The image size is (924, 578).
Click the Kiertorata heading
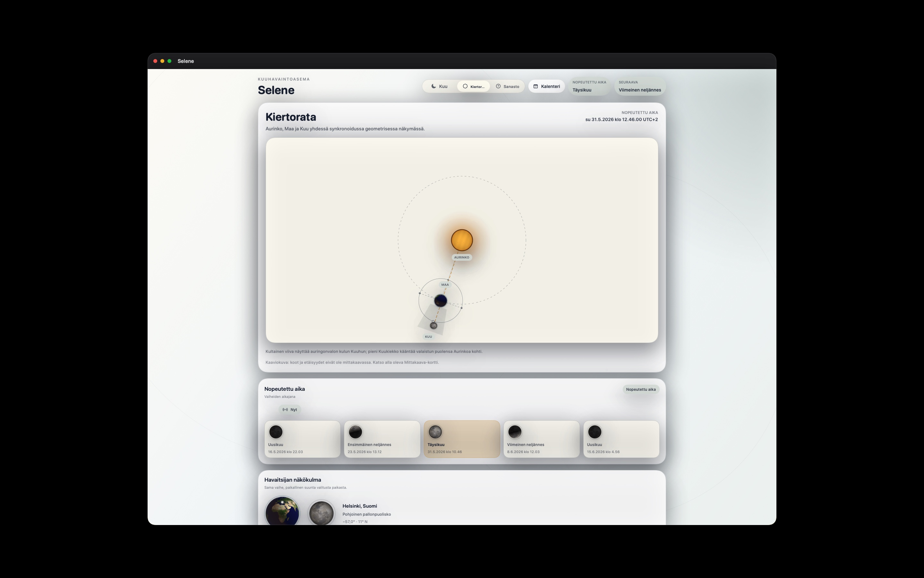pos(291,117)
